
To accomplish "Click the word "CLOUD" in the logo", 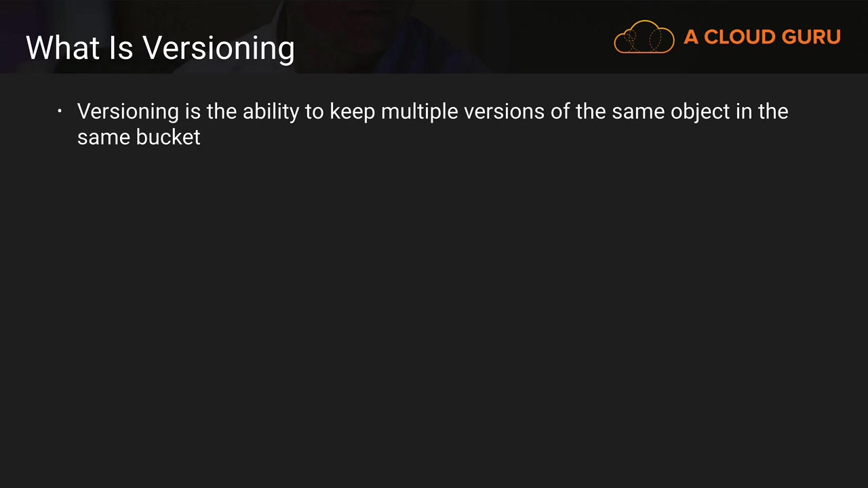I will click(738, 37).
